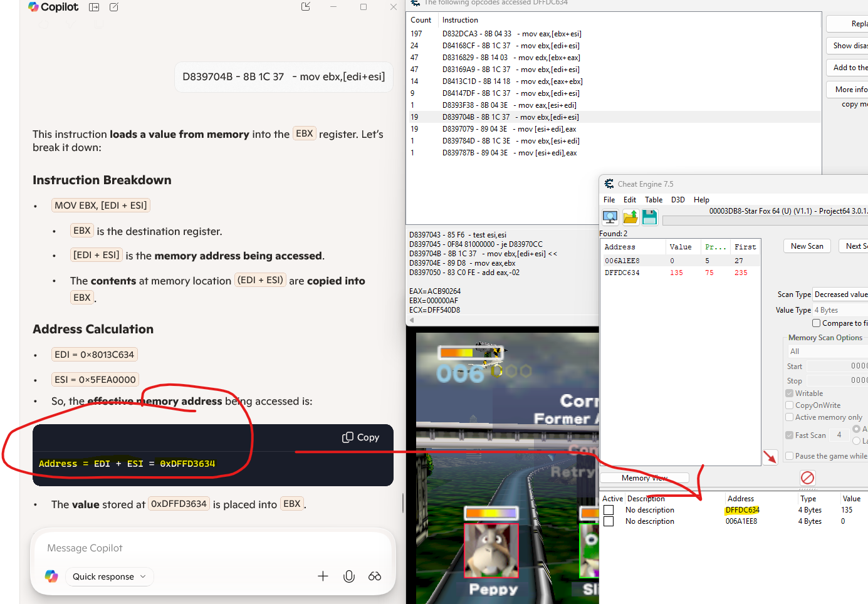Open Cheat Engine process selector icon
The image size is (868, 604).
point(610,217)
